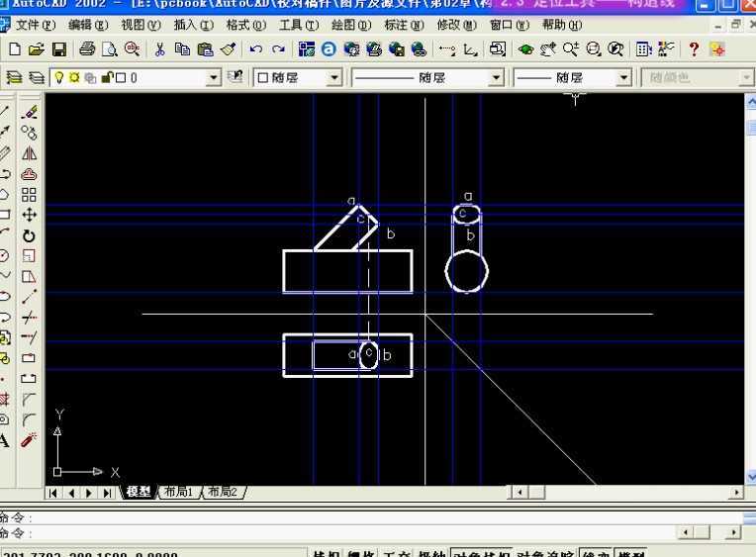The height and width of the screenshot is (557, 756).
Task: Switch to the 布局1 layout tab
Action: [178, 492]
